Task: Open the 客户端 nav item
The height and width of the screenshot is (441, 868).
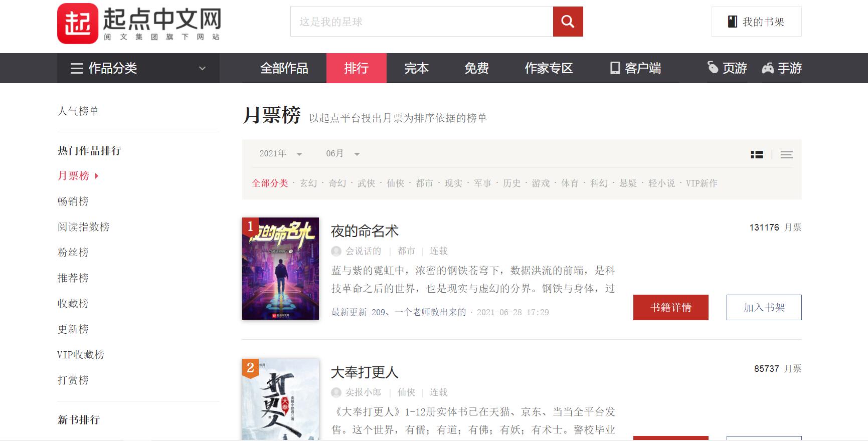Action: point(636,68)
